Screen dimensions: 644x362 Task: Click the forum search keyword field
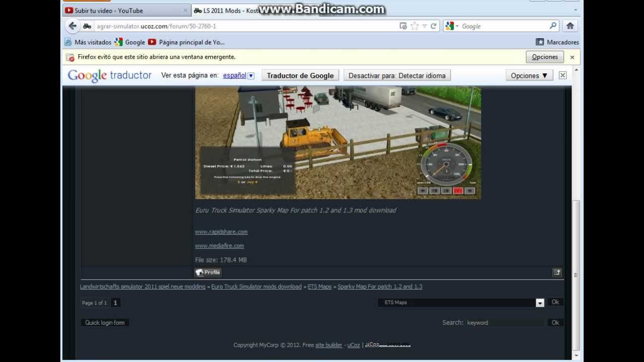tap(505, 323)
